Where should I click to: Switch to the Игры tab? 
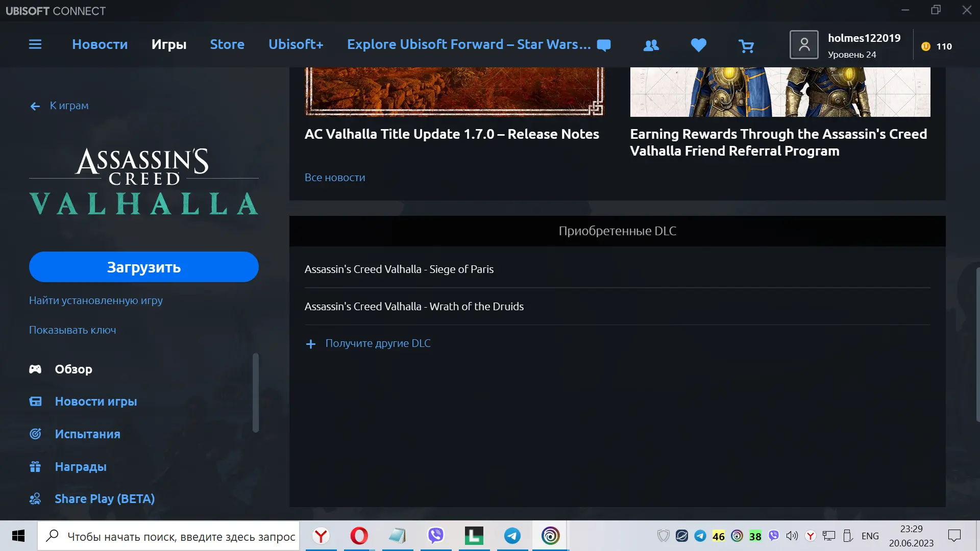coord(169,44)
